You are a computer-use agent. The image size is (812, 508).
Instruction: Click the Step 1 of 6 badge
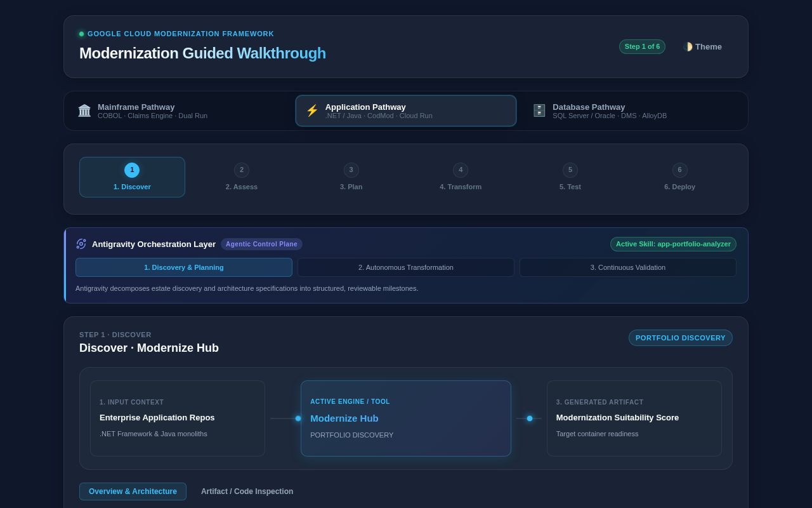[x=642, y=46]
